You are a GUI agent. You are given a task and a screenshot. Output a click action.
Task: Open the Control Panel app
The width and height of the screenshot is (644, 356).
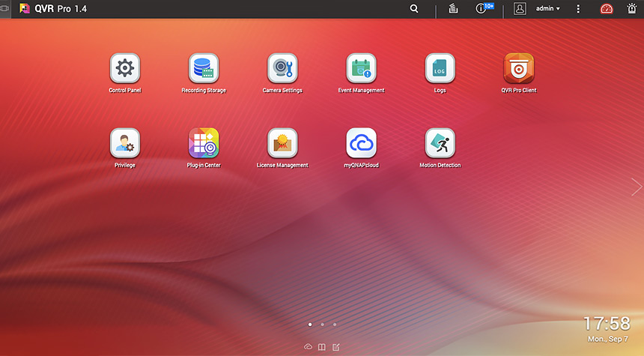(125, 68)
